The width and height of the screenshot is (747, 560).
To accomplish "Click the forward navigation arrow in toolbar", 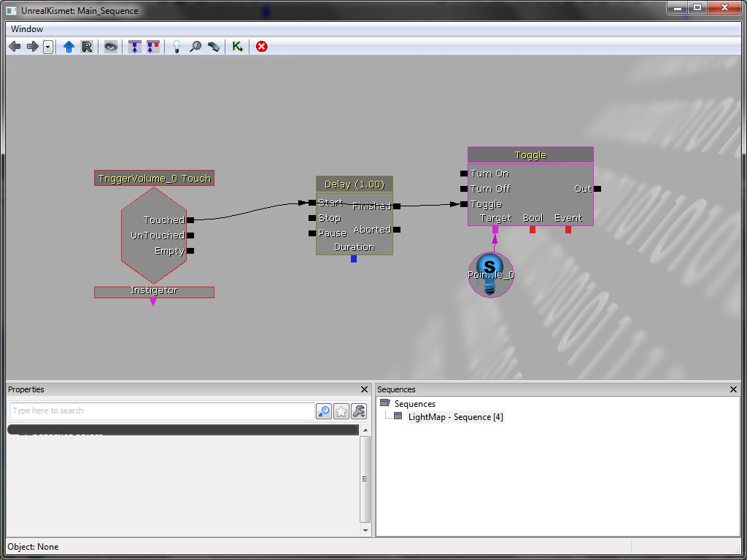I will [32, 47].
